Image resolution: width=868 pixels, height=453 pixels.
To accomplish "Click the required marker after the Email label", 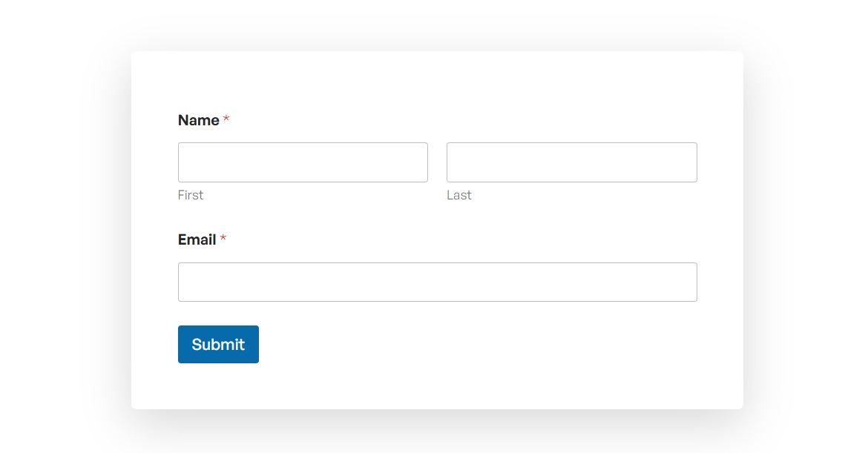I will pyautogui.click(x=223, y=239).
